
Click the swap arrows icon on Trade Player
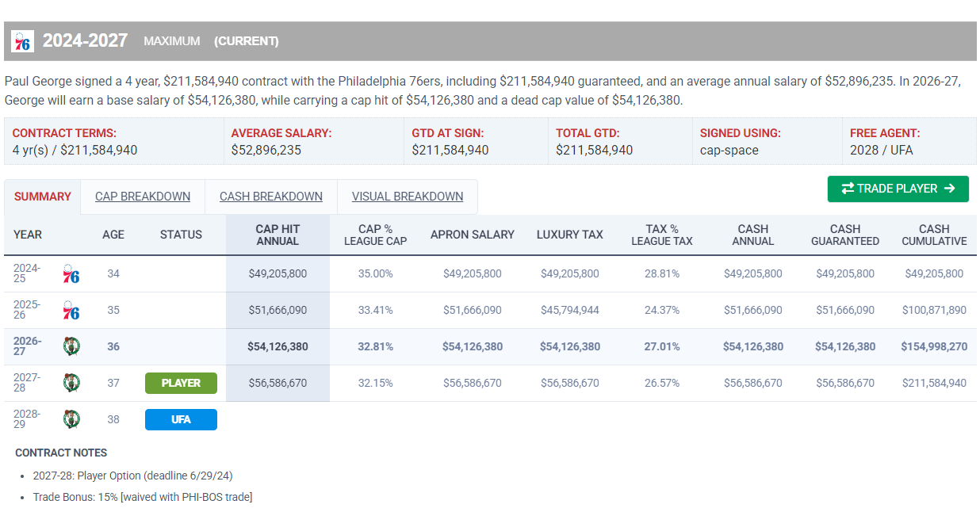pyautogui.click(x=848, y=189)
